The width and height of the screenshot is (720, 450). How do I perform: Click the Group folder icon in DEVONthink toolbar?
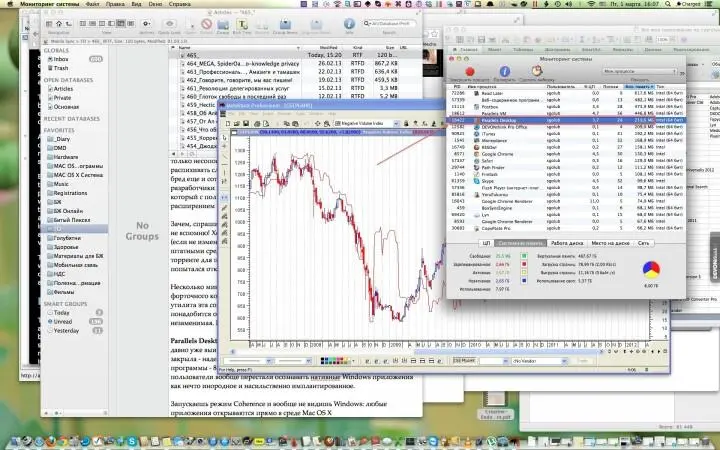(x=223, y=24)
